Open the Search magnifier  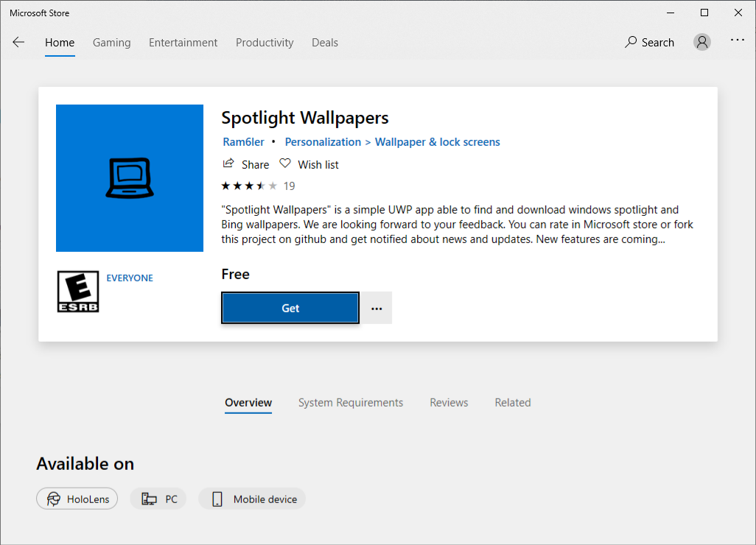pos(631,43)
